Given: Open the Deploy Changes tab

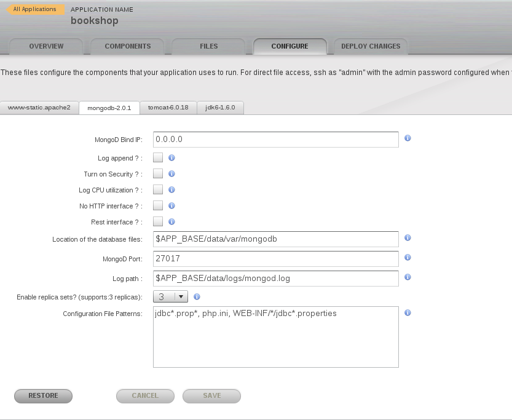Looking at the screenshot, I should pyautogui.click(x=370, y=46).
